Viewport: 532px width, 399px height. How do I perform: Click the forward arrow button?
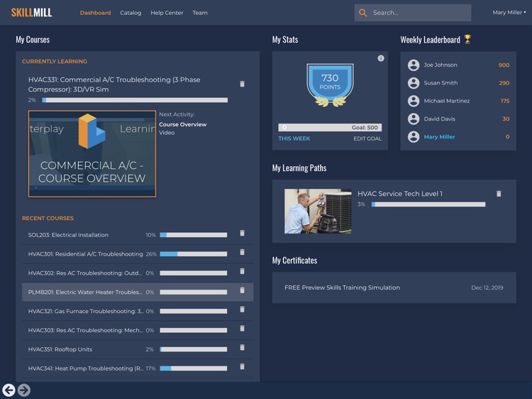[23, 390]
